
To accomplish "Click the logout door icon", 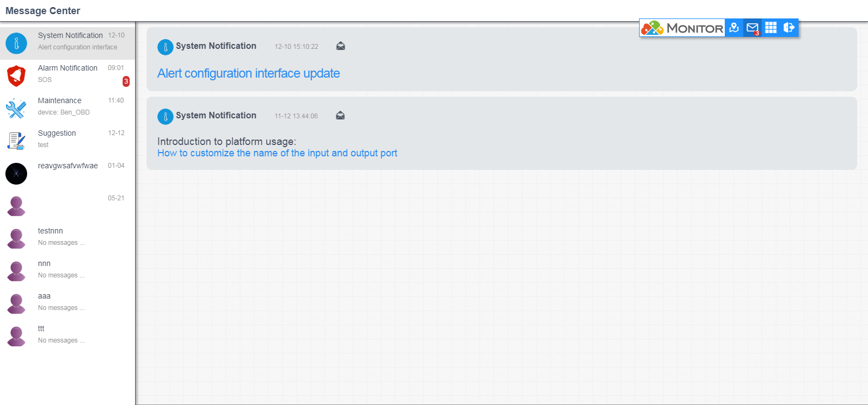I will click(x=789, y=28).
